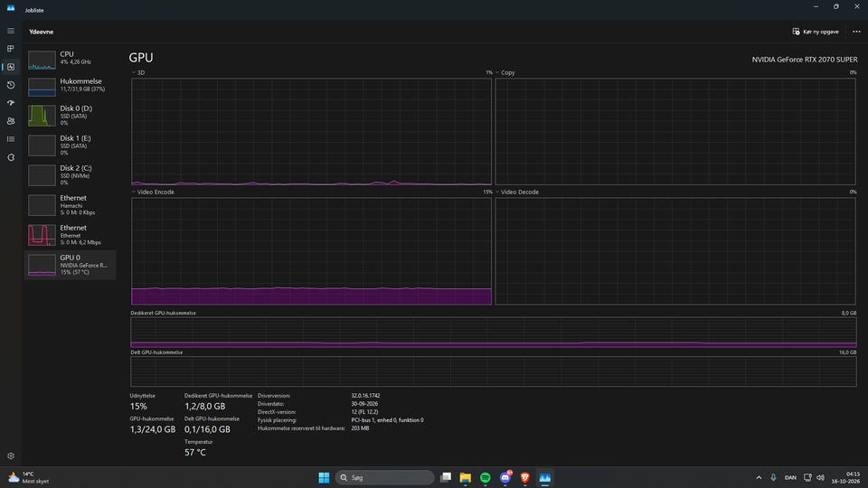Click the Windows Start button

324,477
